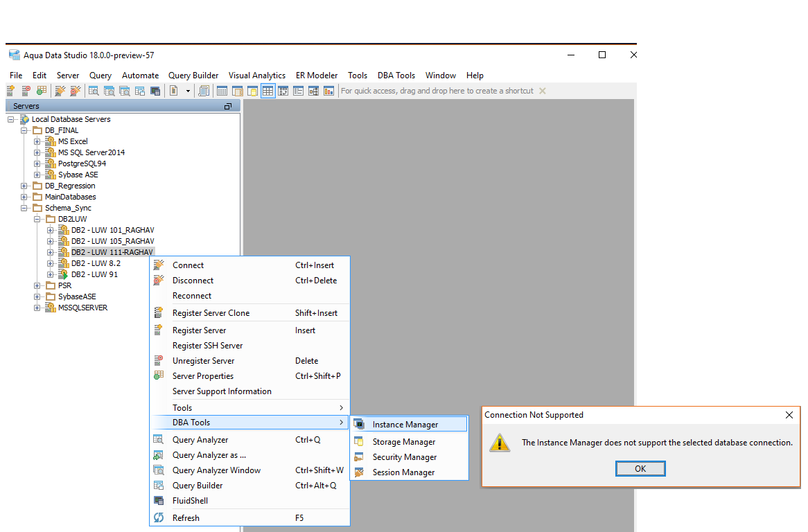This screenshot has width=808, height=532.
Task: Click the Connect plug toolbar icon
Action: pyautogui.click(x=60, y=91)
